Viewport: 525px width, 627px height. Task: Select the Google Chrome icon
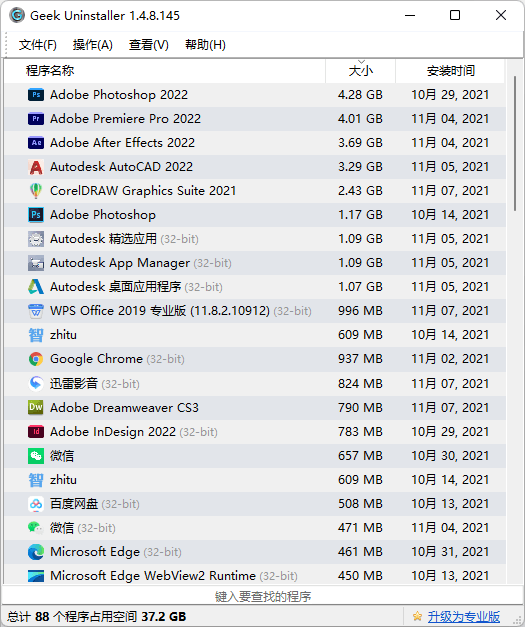coord(36,359)
